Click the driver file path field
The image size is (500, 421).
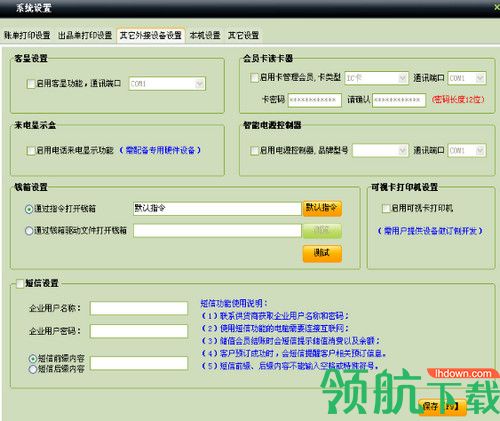click(217, 230)
